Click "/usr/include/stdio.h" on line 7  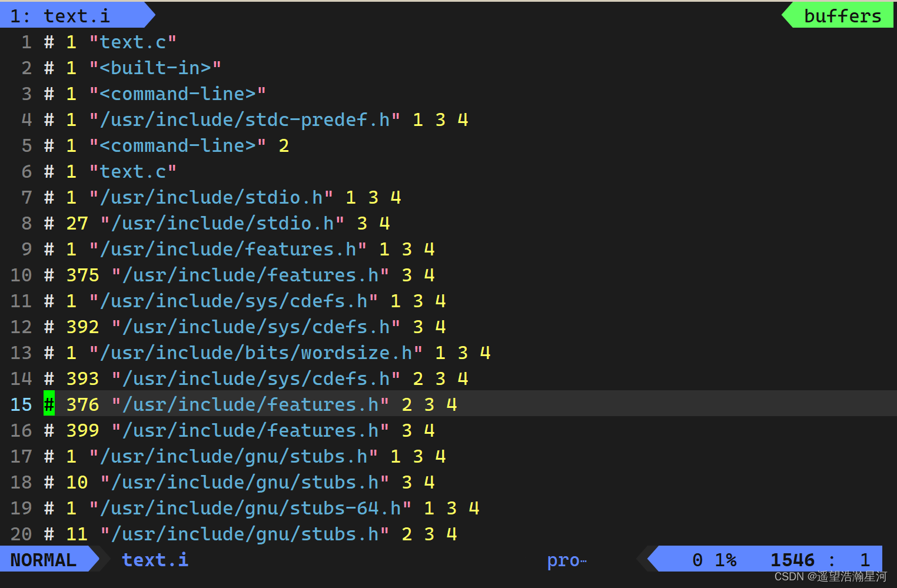(211, 197)
